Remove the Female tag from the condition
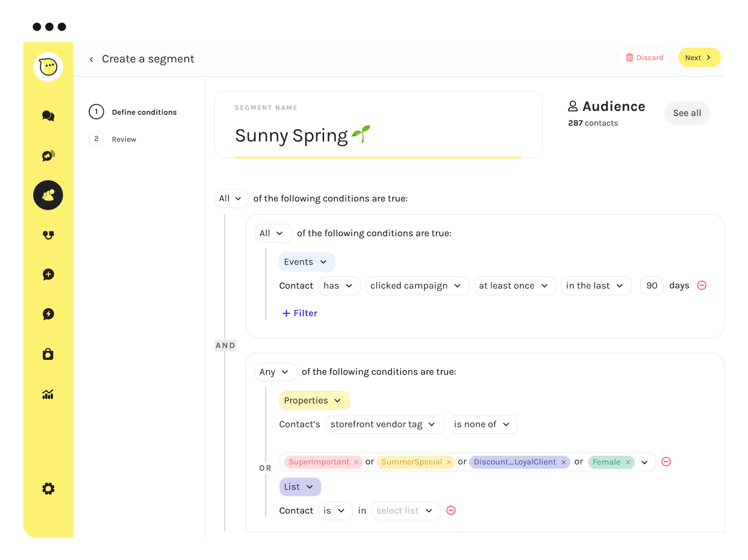Screen dimensions: 748x560 [628, 462]
